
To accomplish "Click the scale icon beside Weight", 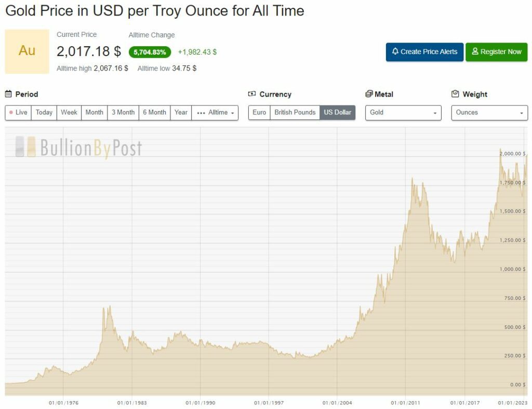I will coord(455,94).
